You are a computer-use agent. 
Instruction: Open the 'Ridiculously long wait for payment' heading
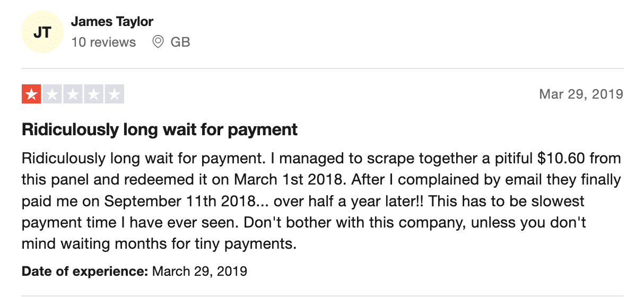pos(160,129)
